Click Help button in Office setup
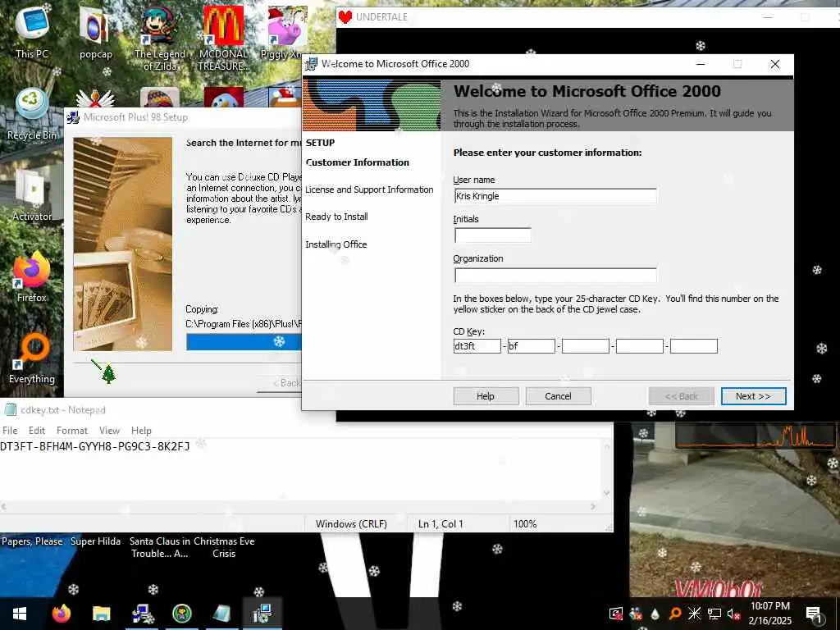The image size is (840, 630). (486, 396)
